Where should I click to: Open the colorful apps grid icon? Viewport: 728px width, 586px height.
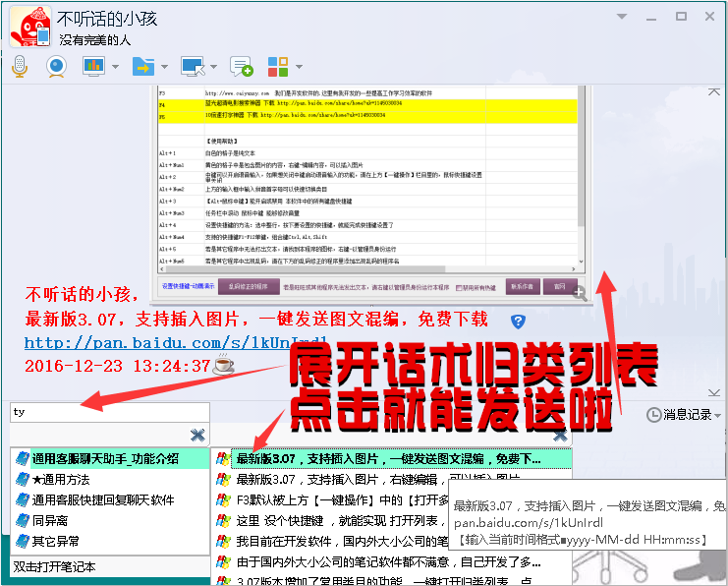278,67
